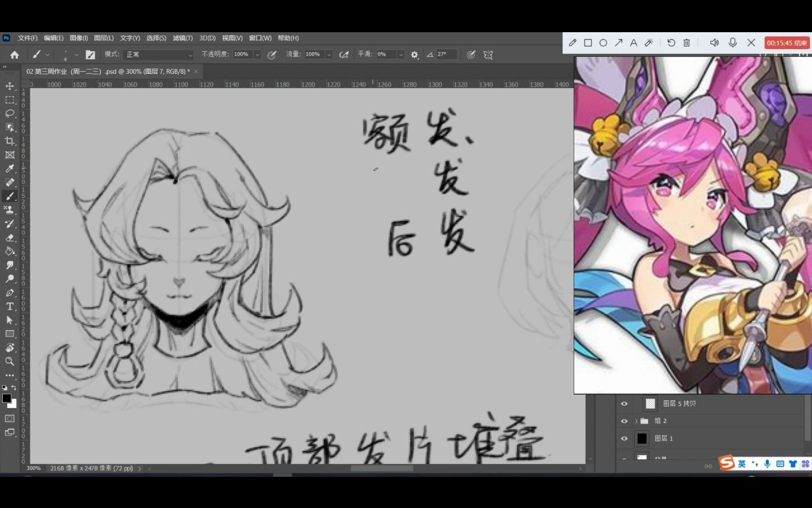Select the Pen tool
Image resolution: width=812 pixels, height=508 pixels.
[x=9, y=292]
